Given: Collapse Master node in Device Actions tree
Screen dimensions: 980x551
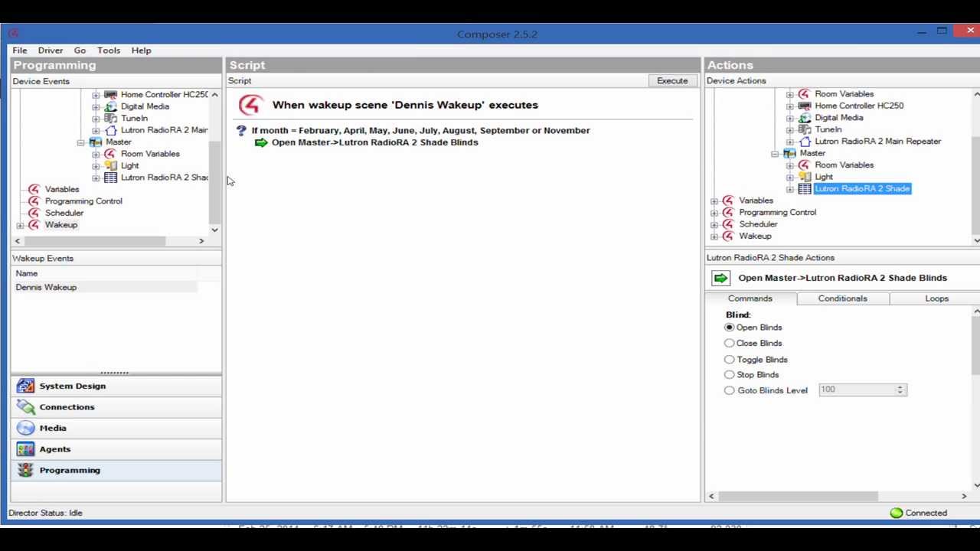Looking at the screenshot, I should [775, 154].
